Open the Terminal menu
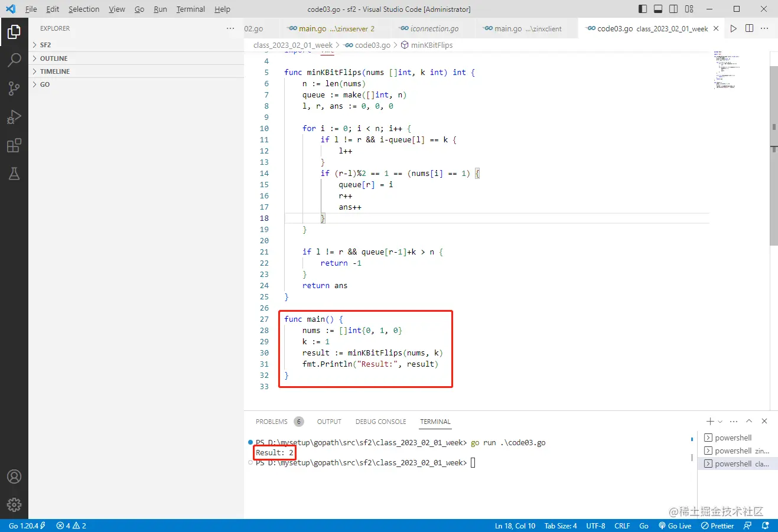Image resolution: width=778 pixels, height=532 pixels. [191, 9]
